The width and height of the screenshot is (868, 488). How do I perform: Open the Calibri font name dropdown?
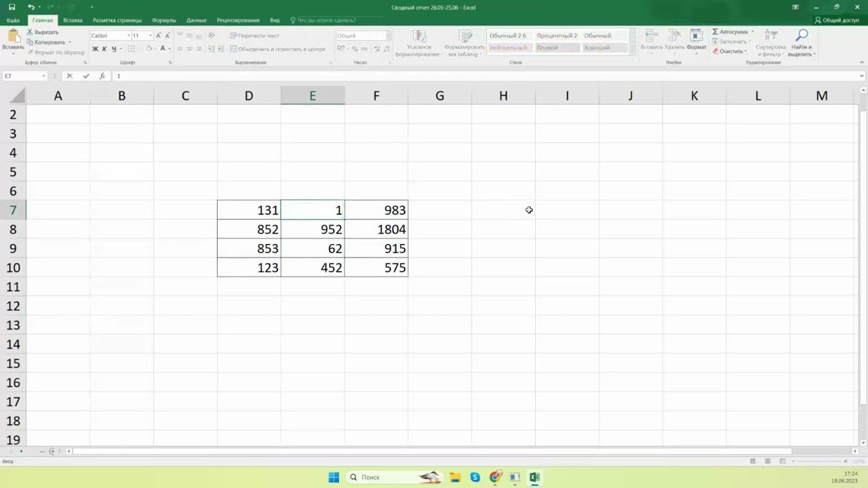(x=128, y=36)
